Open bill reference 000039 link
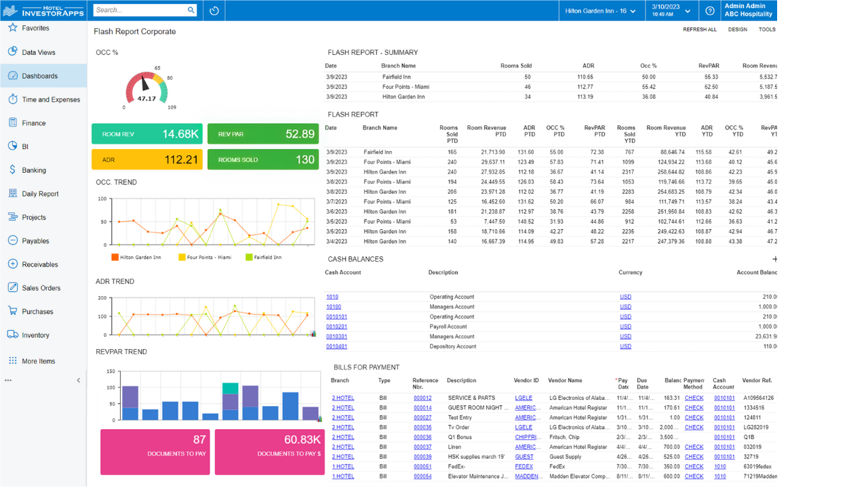Screen dimensions: 868x488 click(422, 457)
